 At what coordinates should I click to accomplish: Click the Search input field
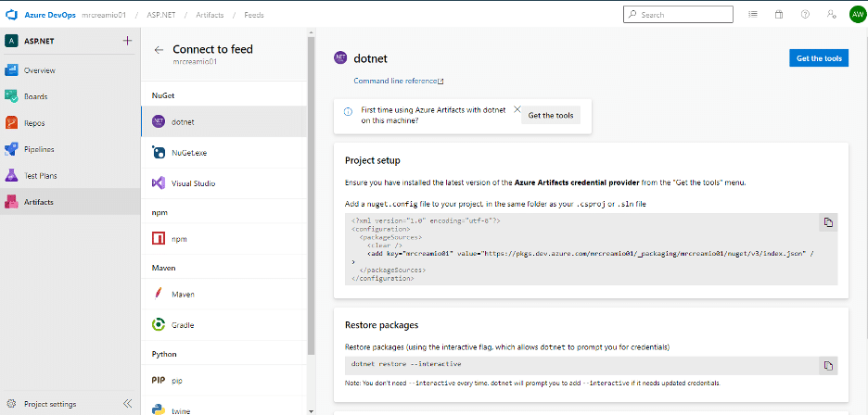(678, 15)
